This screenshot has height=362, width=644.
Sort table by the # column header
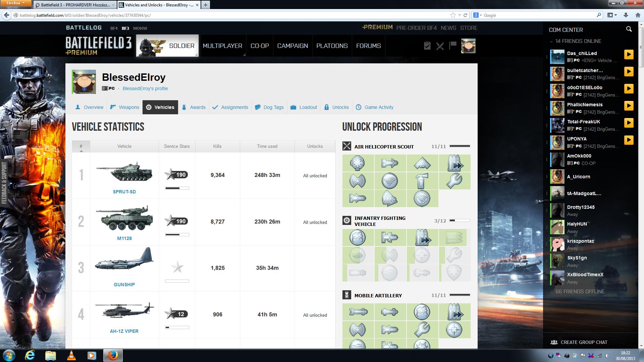(81, 146)
